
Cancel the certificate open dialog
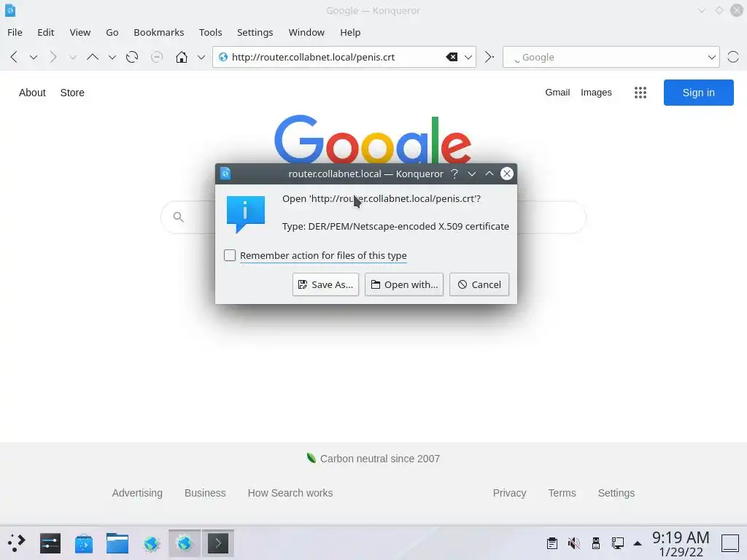tap(479, 284)
